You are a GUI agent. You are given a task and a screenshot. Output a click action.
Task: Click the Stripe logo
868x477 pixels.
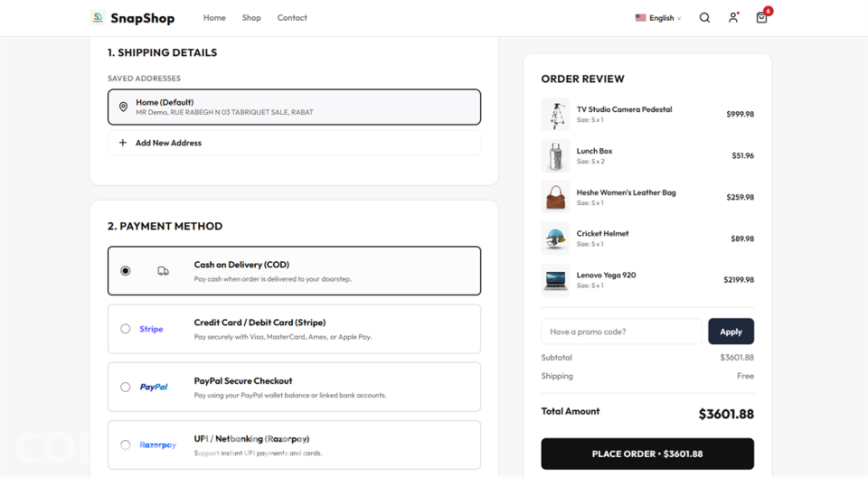pyautogui.click(x=151, y=329)
